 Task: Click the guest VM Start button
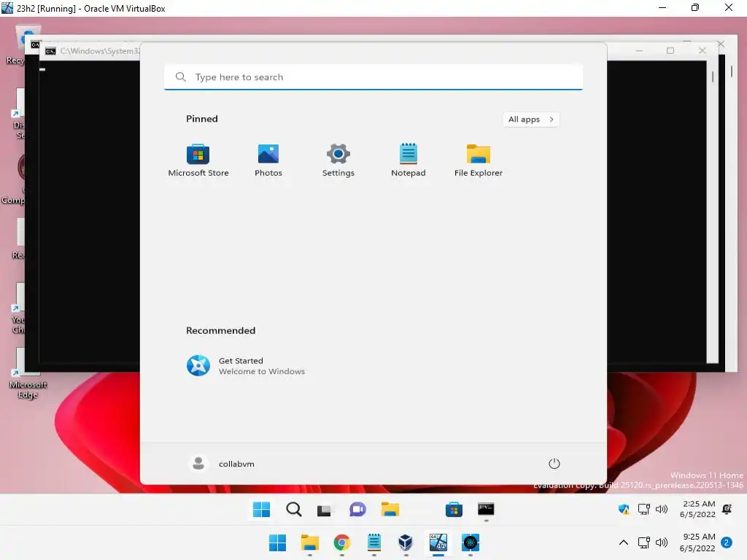[x=261, y=510]
